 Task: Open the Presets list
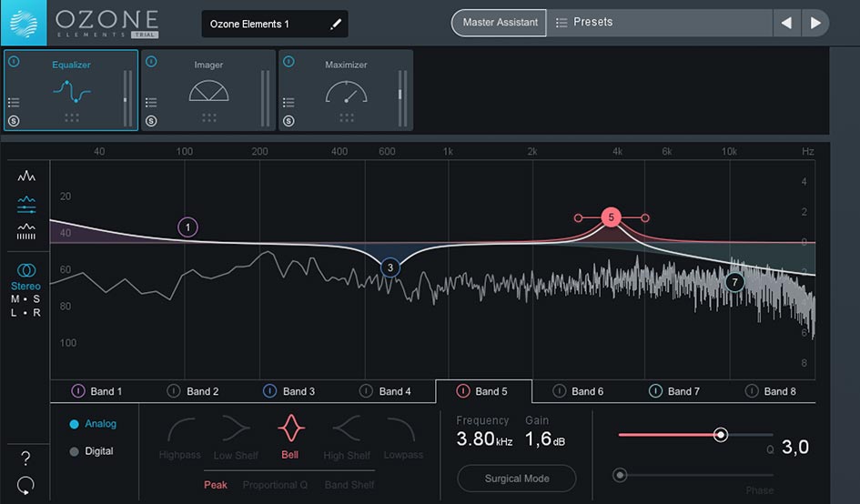[x=659, y=23]
